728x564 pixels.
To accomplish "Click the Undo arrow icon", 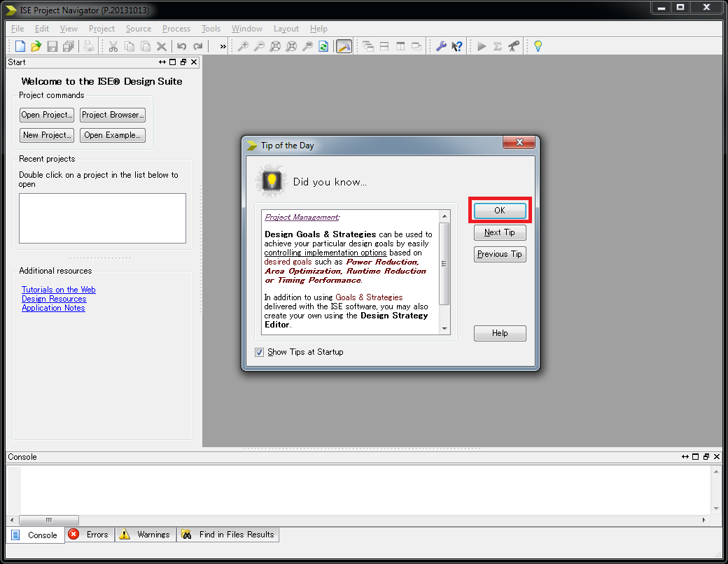I will point(181,46).
